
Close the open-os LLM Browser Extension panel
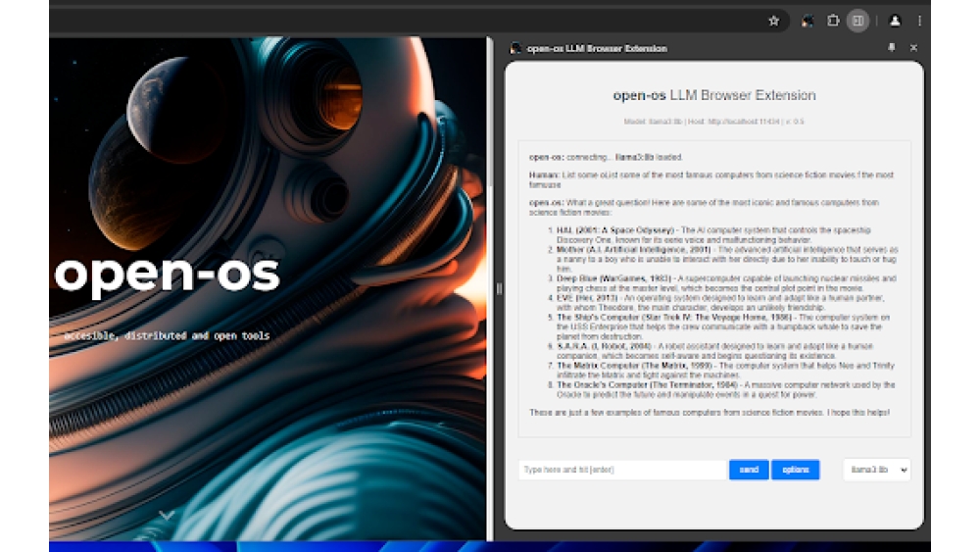(x=913, y=47)
